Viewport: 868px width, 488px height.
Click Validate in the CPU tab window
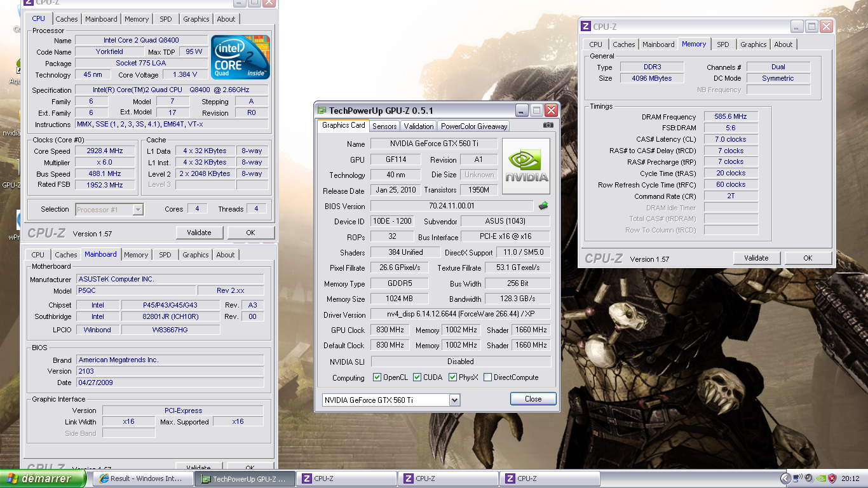pyautogui.click(x=199, y=233)
